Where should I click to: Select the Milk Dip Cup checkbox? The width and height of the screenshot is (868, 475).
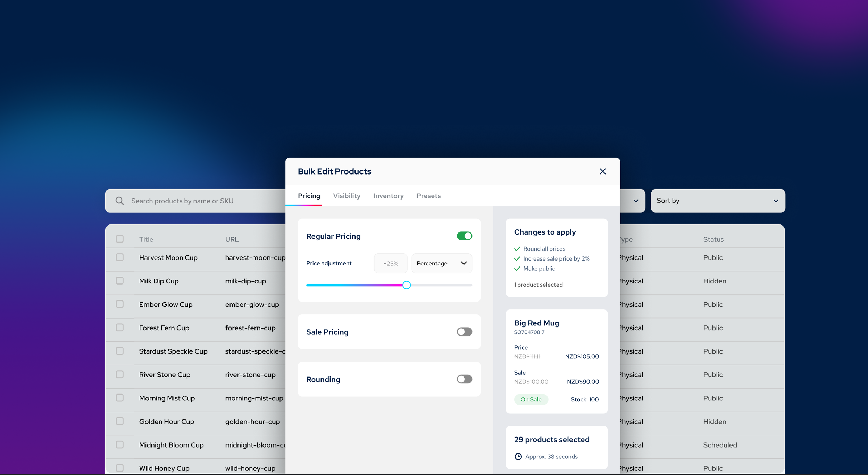tap(120, 281)
